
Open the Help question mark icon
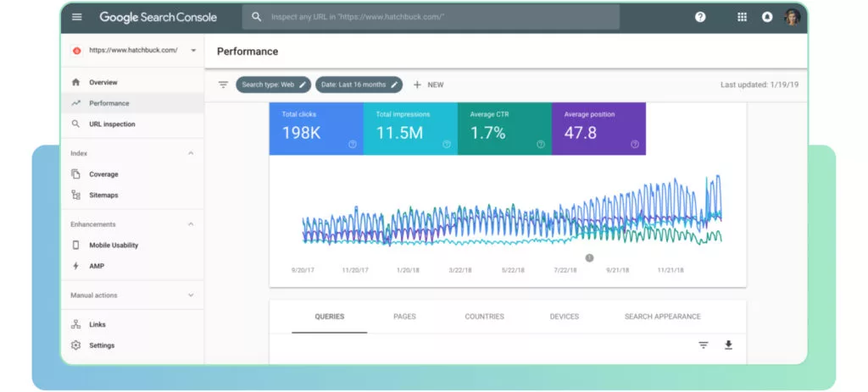(x=700, y=17)
